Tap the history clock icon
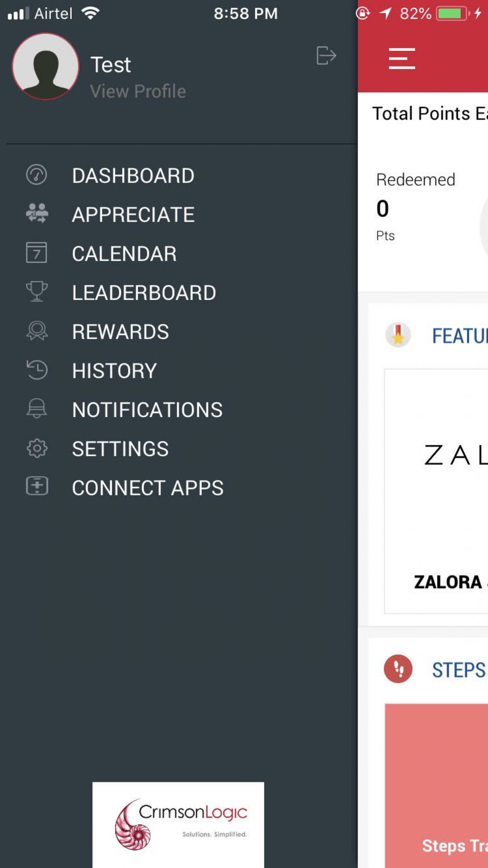Viewport: 488px width, 868px height. [x=37, y=370]
